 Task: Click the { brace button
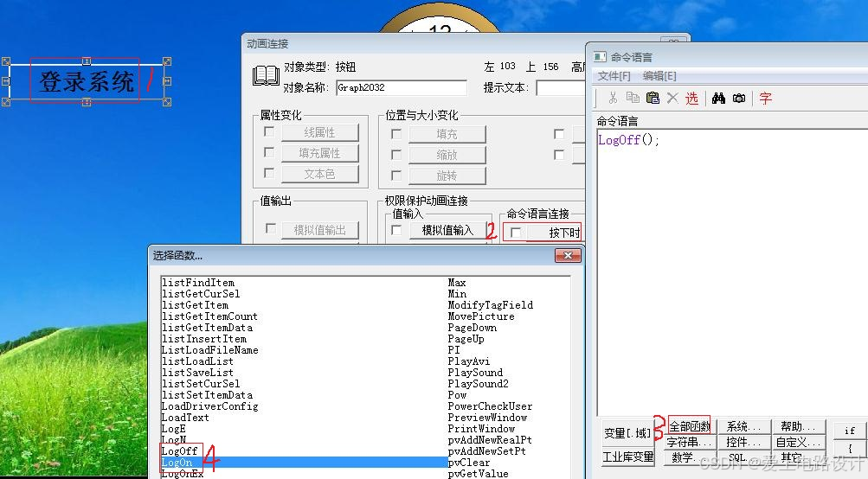pos(849,449)
